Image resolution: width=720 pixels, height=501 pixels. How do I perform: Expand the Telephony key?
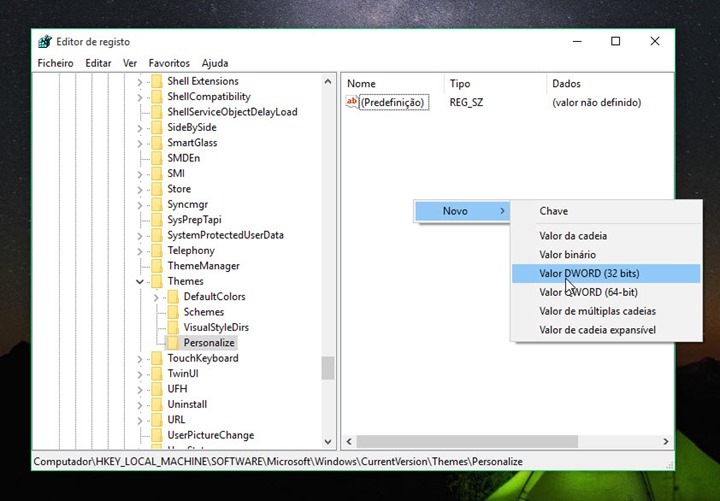140,251
